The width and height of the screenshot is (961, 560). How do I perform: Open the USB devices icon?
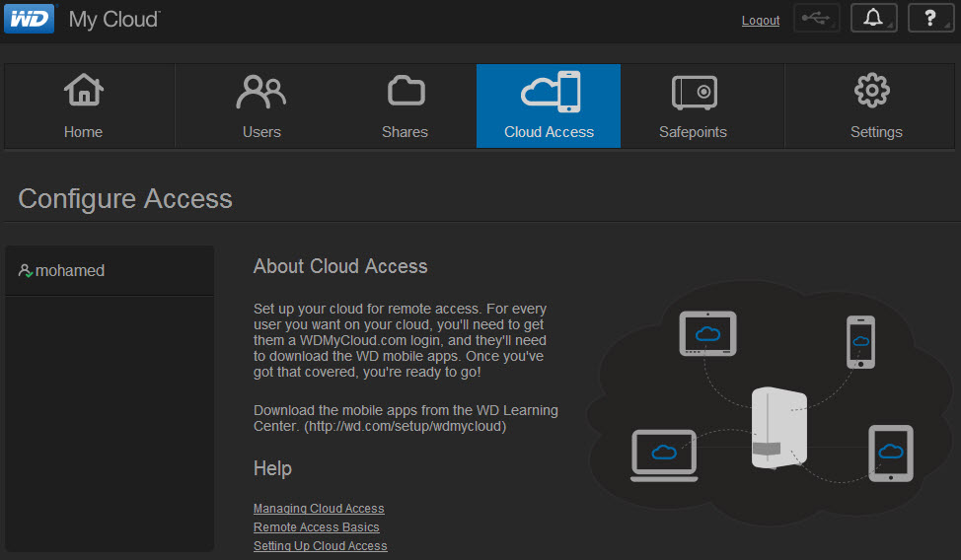pos(816,18)
